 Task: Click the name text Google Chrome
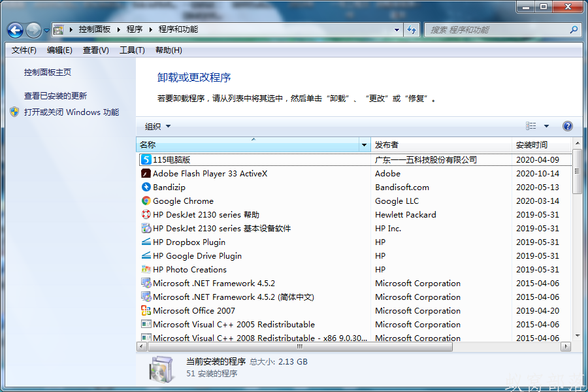(183, 201)
